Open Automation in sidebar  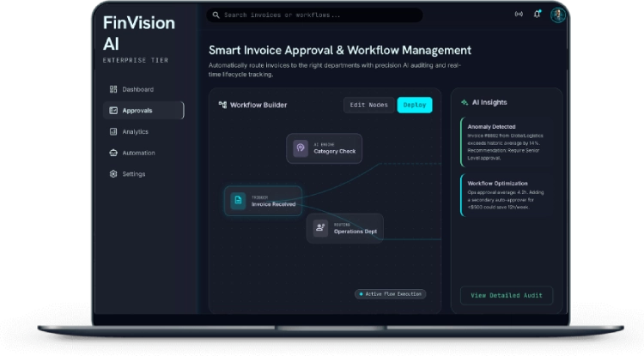pyautogui.click(x=143, y=153)
